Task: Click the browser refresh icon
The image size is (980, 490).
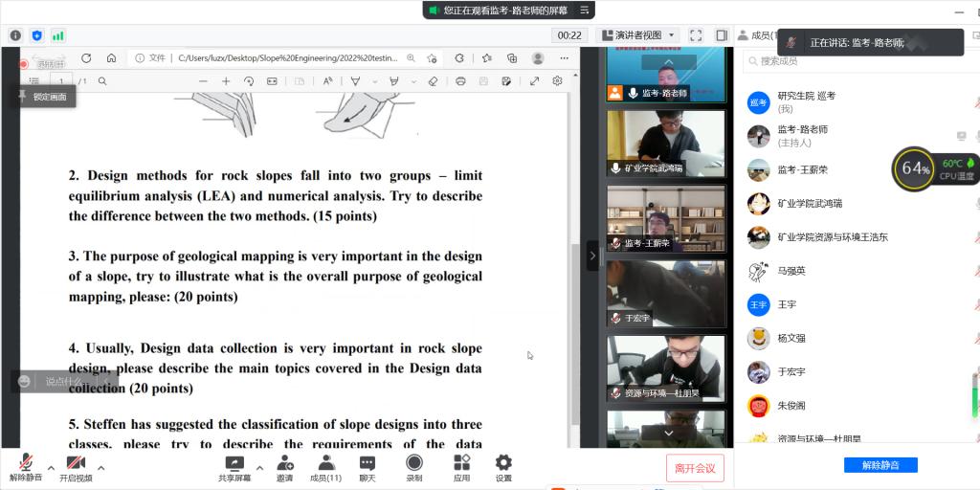Action: pyautogui.click(x=86, y=58)
